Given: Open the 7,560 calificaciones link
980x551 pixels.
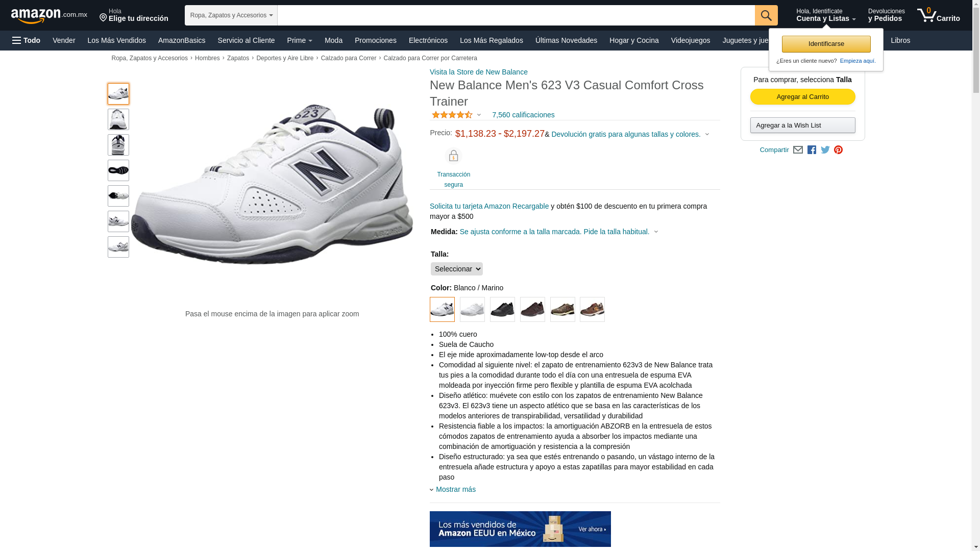Looking at the screenshot, I should point(523,115).
